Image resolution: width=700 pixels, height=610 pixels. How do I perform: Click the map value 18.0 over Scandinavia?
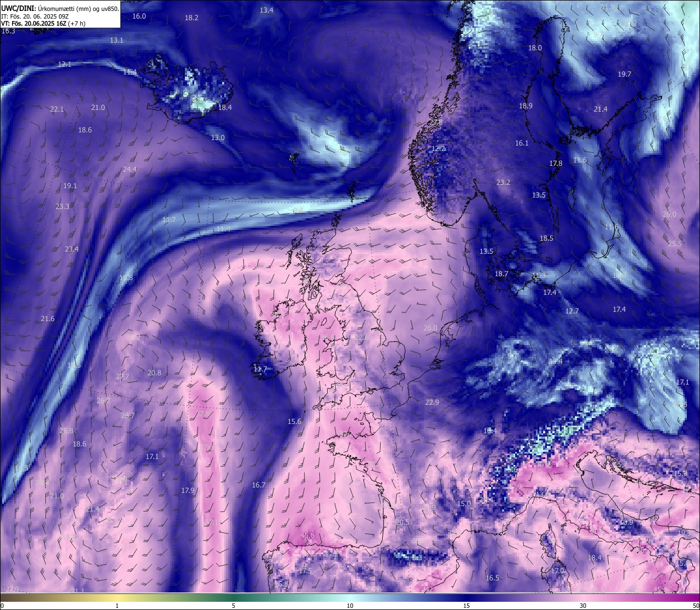coord(535,48)
